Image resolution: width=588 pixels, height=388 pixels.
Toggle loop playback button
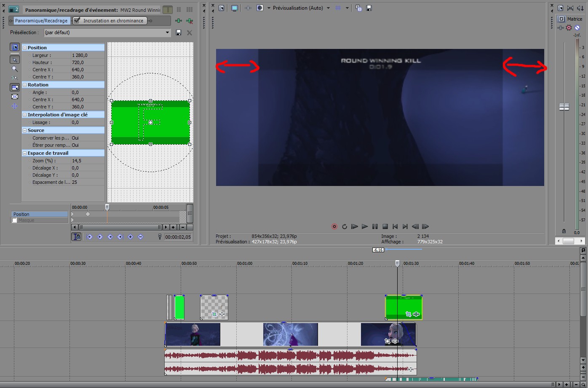coord(345,226)
